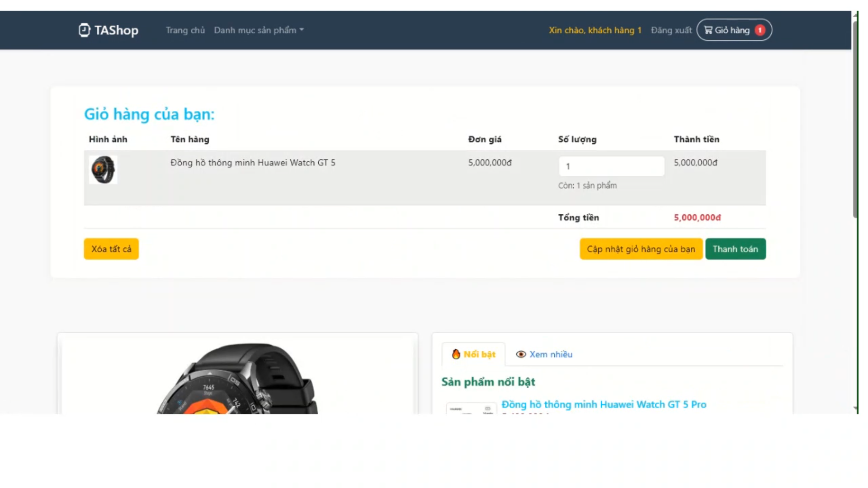Click the product name Huawei Watch GT 5
Viewport: 868px width, 488px height.
coord(253,163)
